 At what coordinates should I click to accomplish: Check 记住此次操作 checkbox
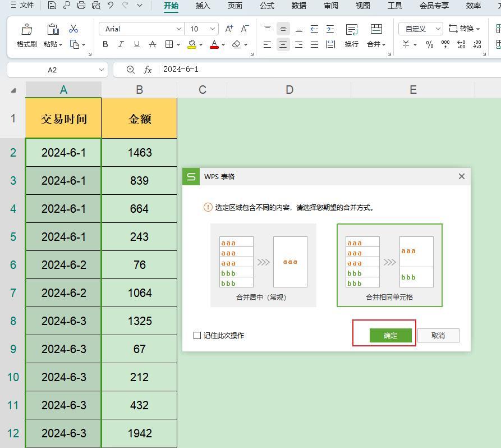[x=197, y=336]
